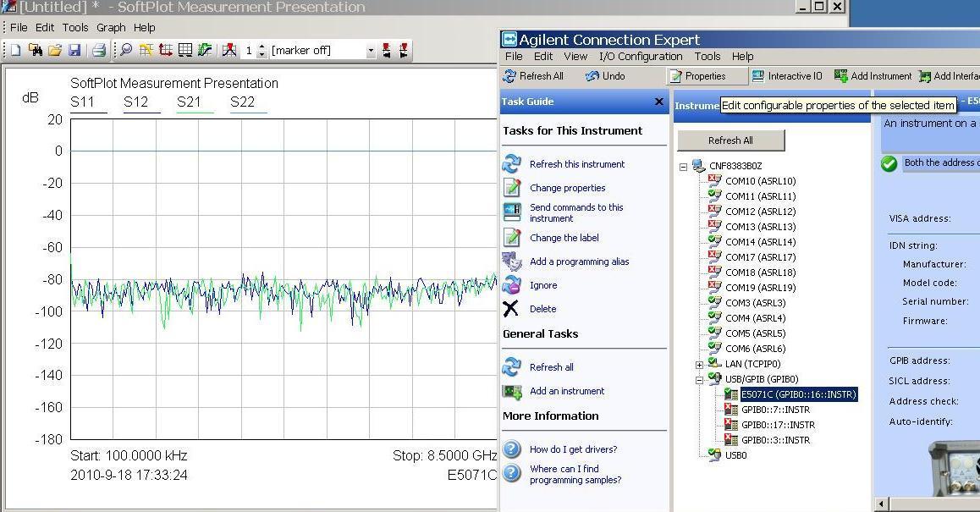Select the magnifier zoom tool in SoftPlot
Viewport: 980px width, 512px height.
click(x=126, y=51)
